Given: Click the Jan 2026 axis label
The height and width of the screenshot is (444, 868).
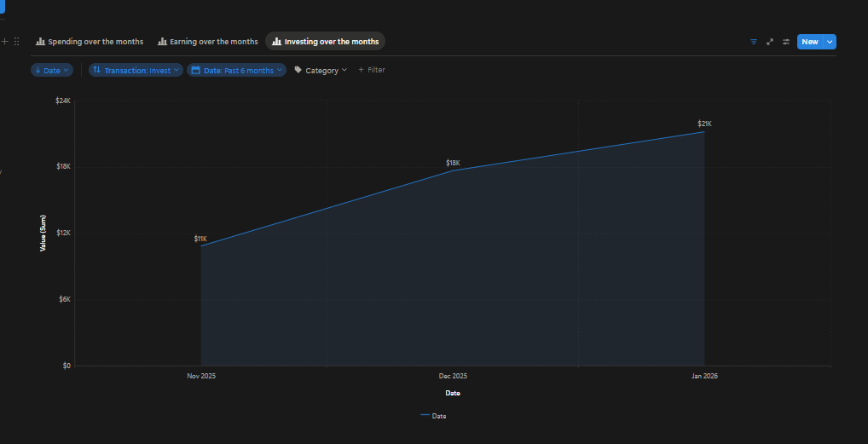Looking at the screenshot, I should tap(704, 376).
